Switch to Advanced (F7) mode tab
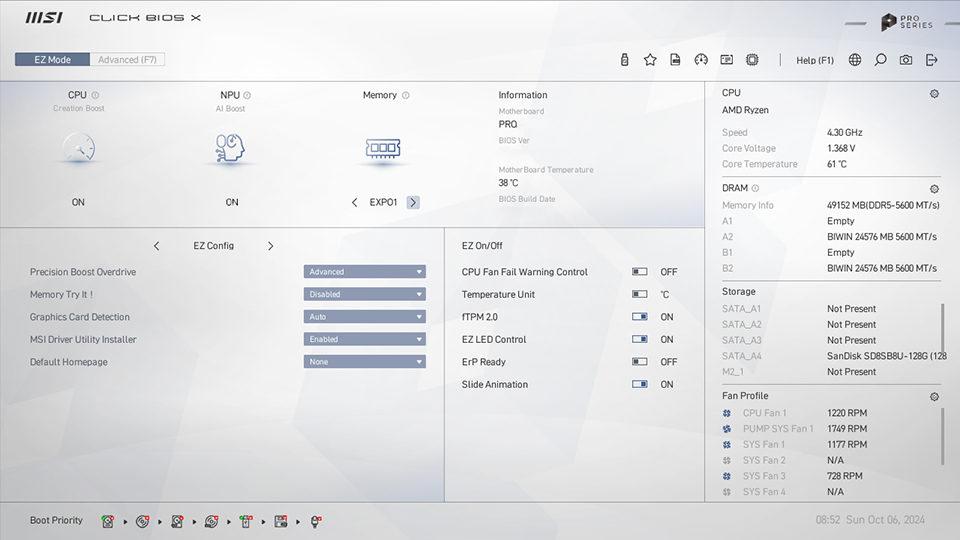The image size is (960, 540). [127, 60]
